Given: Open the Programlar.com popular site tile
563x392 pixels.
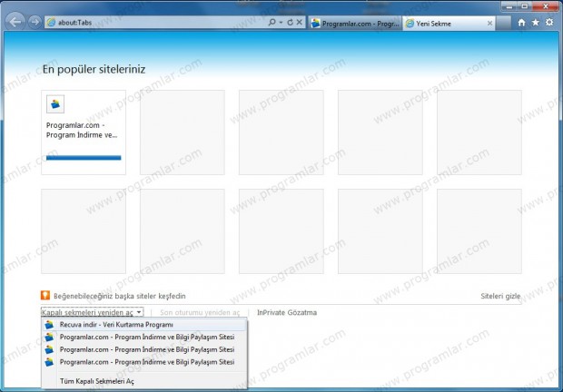Looking at the screenshot, I should pyautogui.click(x=84, y=132).
